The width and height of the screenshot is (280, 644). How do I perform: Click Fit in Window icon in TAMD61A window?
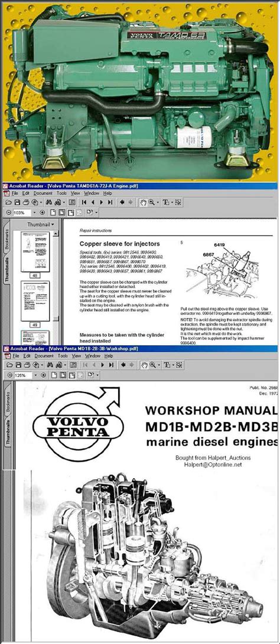tap(61, 213)
